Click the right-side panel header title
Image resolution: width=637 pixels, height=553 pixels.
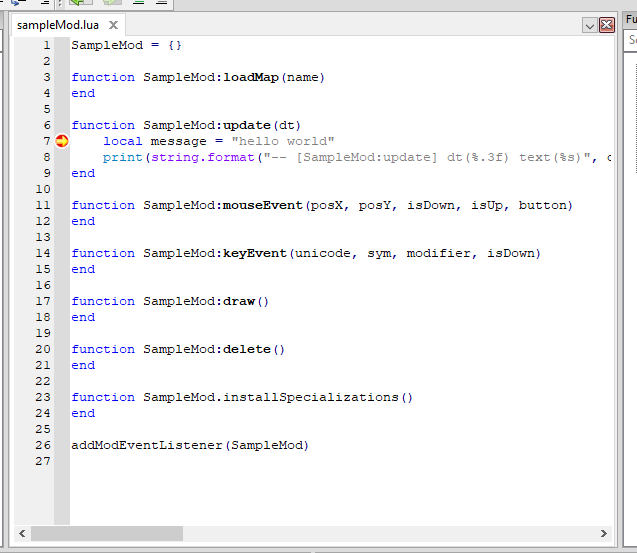coord(630,19)
